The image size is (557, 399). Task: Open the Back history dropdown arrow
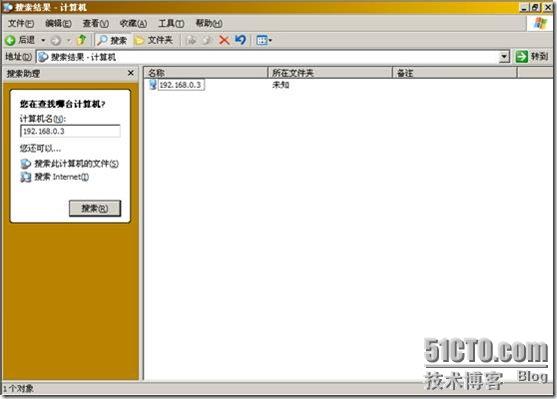pos(43,40)
